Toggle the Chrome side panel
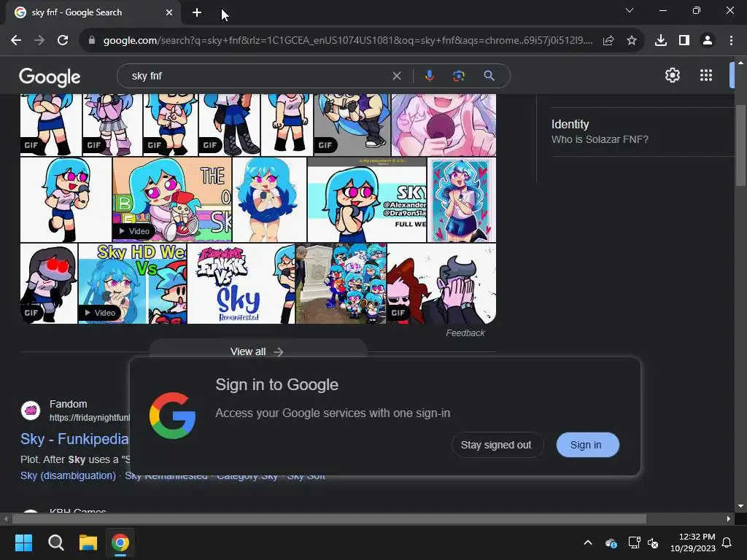 tap(684, 41)
